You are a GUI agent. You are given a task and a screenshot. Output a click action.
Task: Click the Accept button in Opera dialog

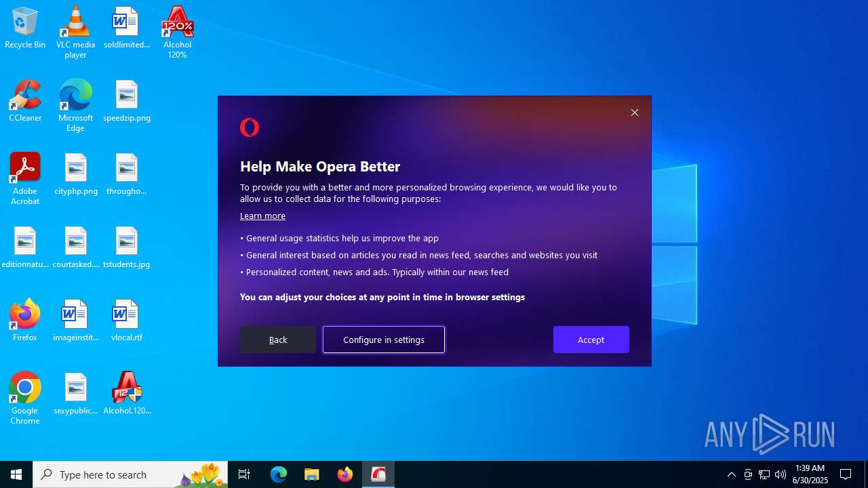(591, 340)
